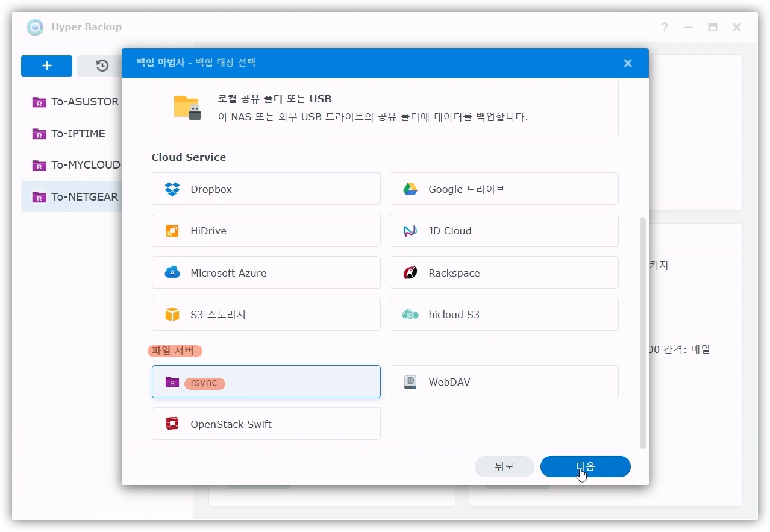Image resolution: width=770 pixels, height=532 pixels.
Task: Click the 다음 button
Action: point(585,466)
